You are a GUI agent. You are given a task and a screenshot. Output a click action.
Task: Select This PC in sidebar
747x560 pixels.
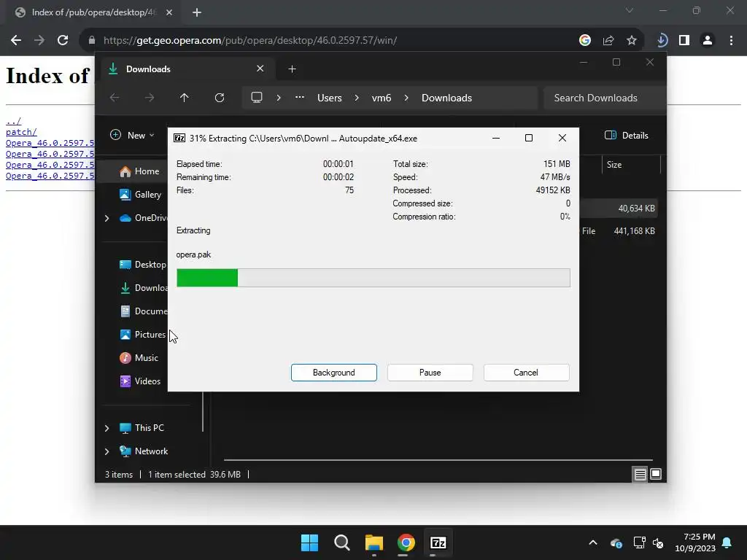[x=142, y=427]
